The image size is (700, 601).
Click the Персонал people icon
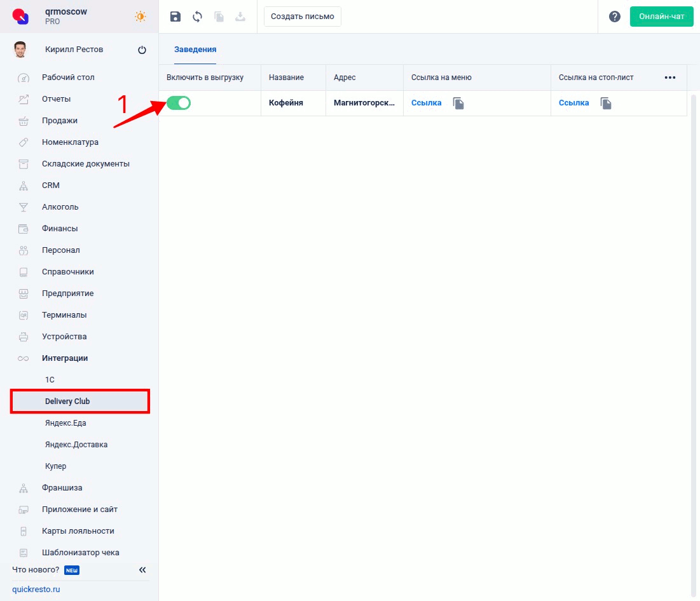click(24, 250)
